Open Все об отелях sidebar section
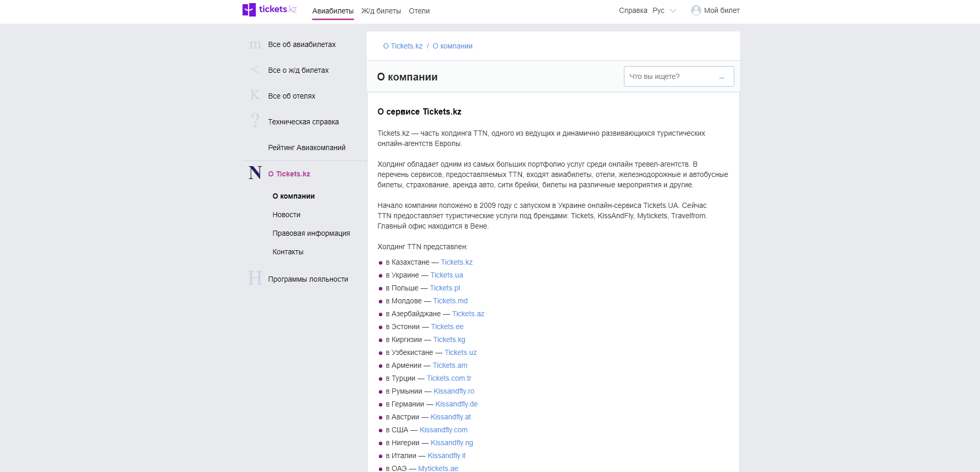This screenshot has height=472, width=980. pyautogui.click(x=292, y=96)
